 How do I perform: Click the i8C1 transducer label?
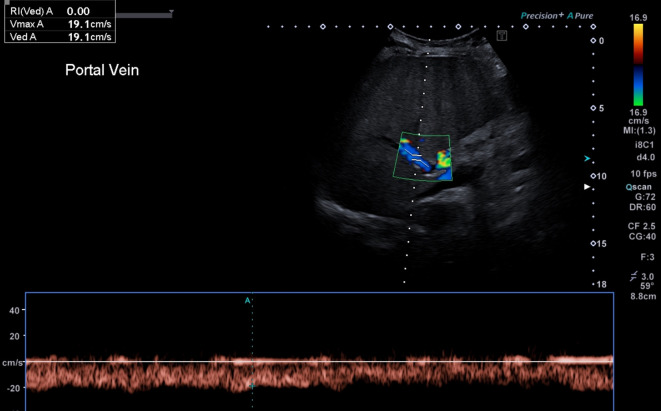point(644,145)
